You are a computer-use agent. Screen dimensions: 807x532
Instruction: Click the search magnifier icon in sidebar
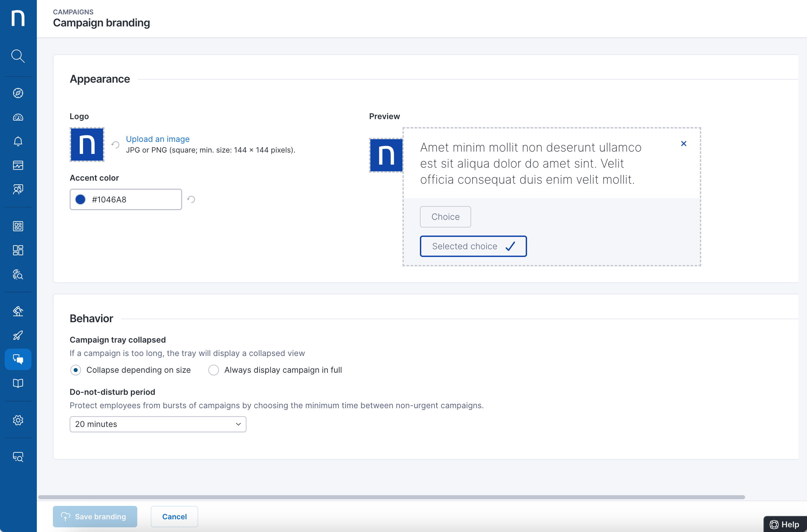point(18,56)
